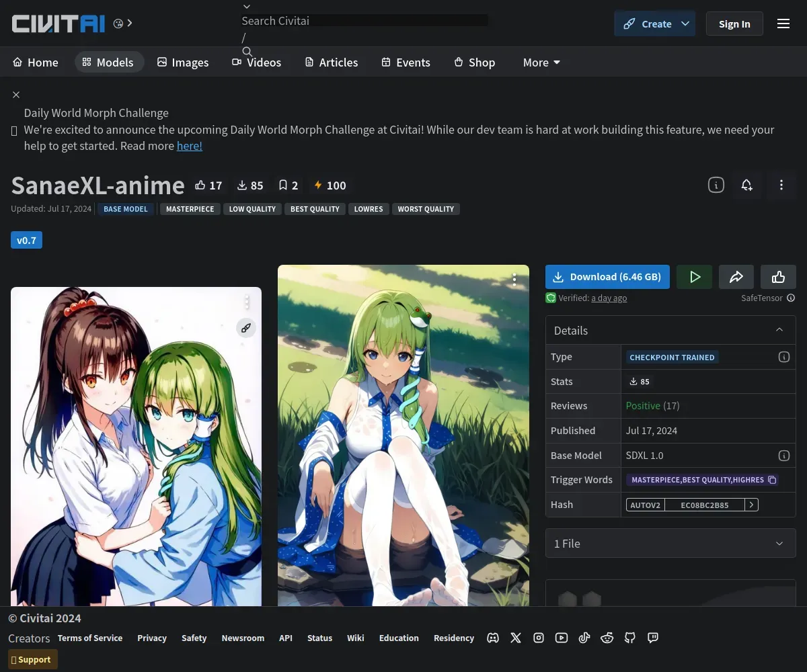
Task: Select the Models tab
Action: (x=108, y=62)
